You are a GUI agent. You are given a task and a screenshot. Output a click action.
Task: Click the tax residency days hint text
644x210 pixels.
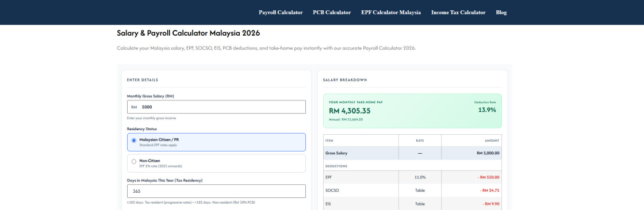coord(191,202)
